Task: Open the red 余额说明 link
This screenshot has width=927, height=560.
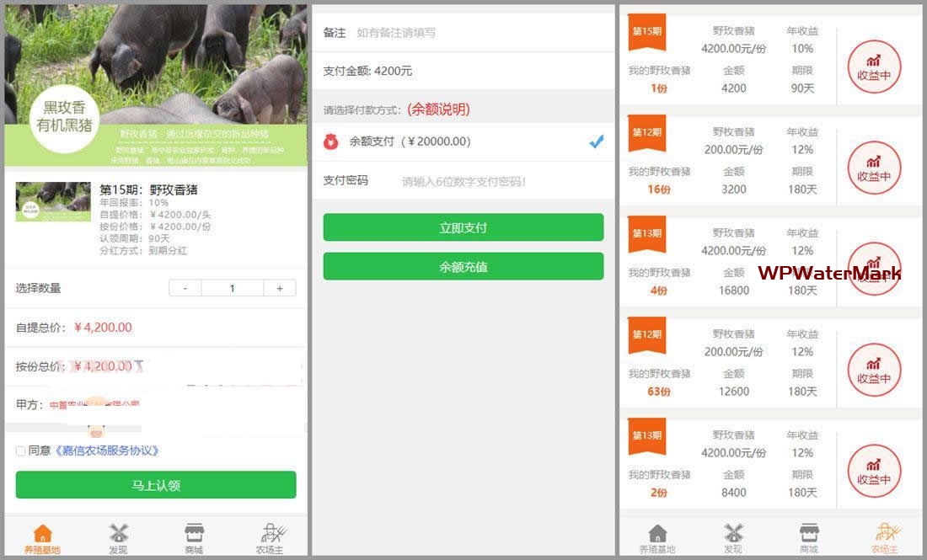Action: tap(438, 109)
